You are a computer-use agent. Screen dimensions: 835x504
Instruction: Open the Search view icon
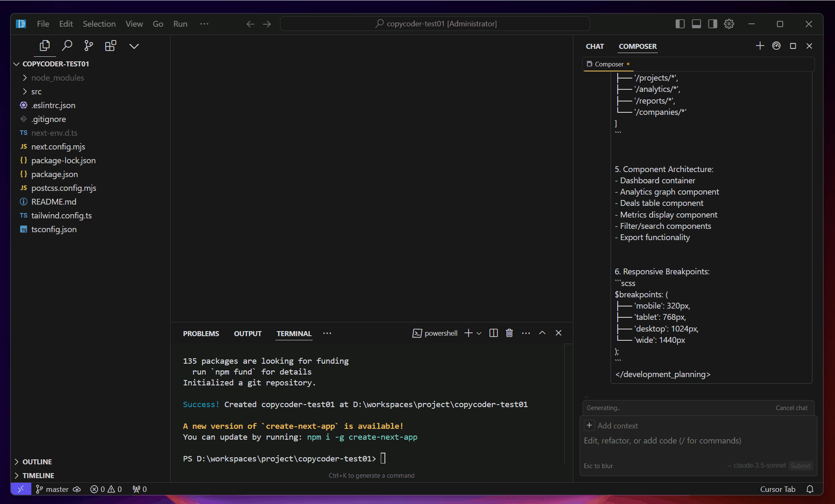pos(67,46)
